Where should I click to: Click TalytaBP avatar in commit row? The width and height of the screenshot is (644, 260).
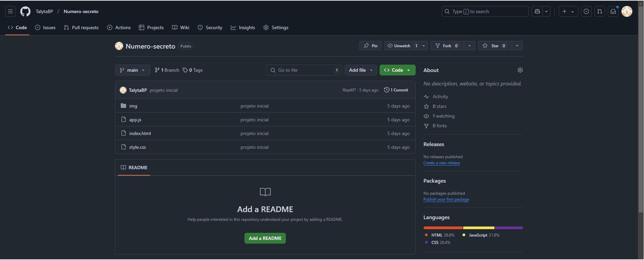(123, 90)
